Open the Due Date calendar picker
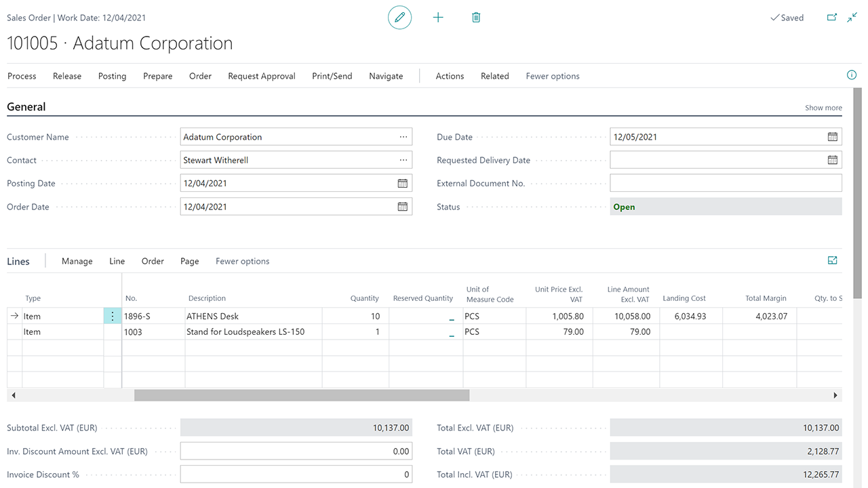Screen dimensions: 868x488 click(x=833, y=137)
